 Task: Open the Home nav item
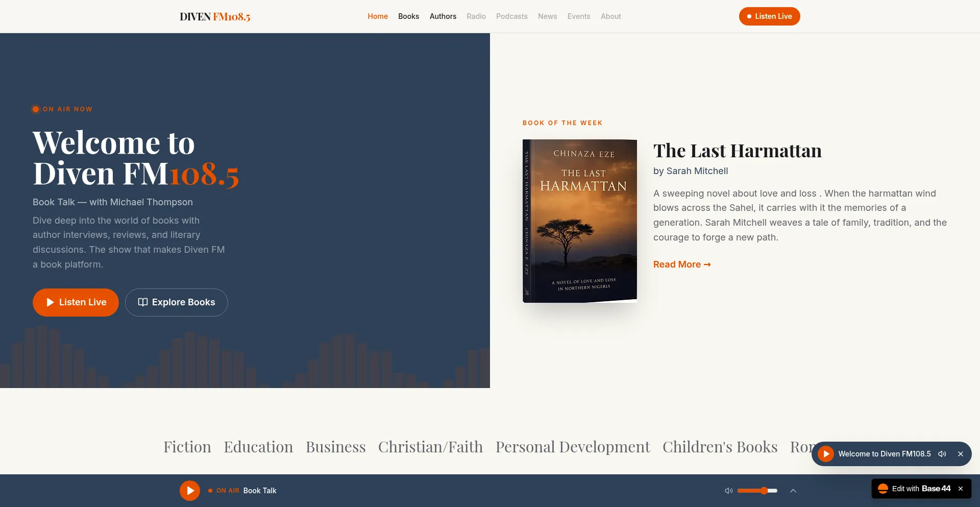pos(378,16)
